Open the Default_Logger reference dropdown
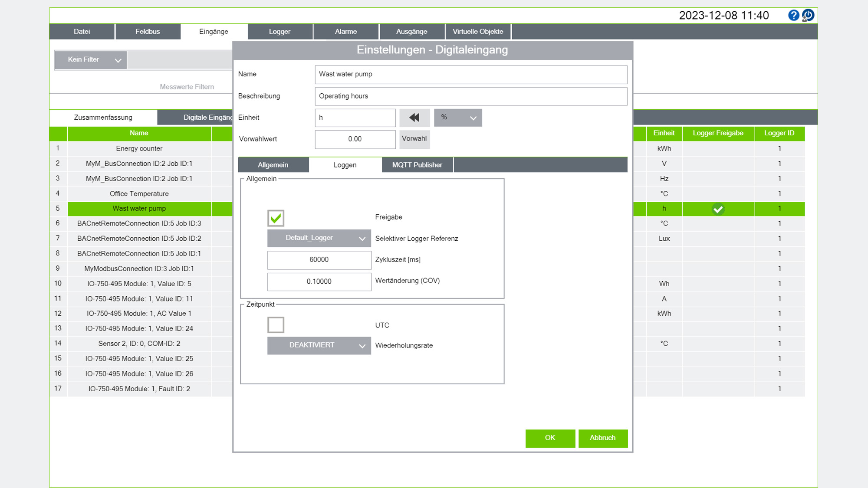Image resolution: width=868 pixels, height=488 pixels. coord(319,238)
